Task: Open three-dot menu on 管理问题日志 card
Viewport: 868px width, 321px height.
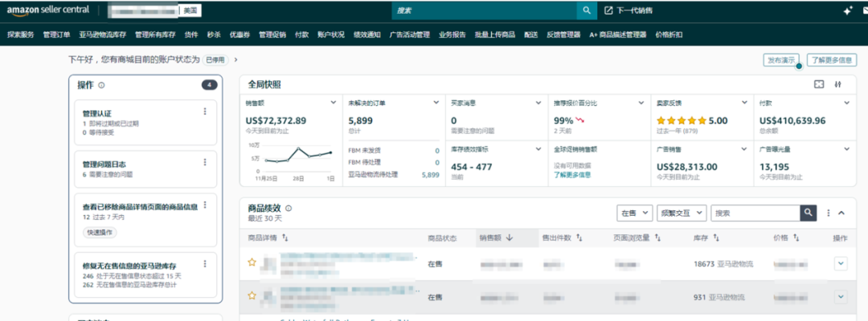Action: (205, 162)
